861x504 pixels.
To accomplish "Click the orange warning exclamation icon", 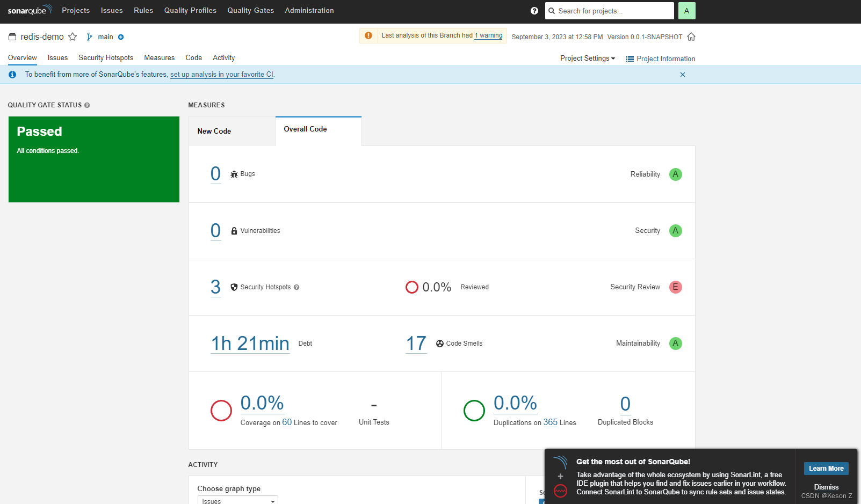I will 368,35.
